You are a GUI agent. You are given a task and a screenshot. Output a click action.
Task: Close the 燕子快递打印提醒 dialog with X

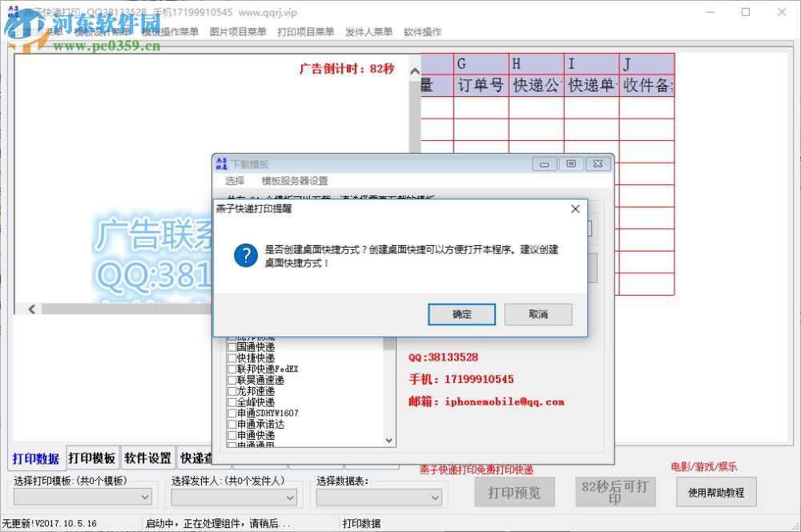coord(575,209)
